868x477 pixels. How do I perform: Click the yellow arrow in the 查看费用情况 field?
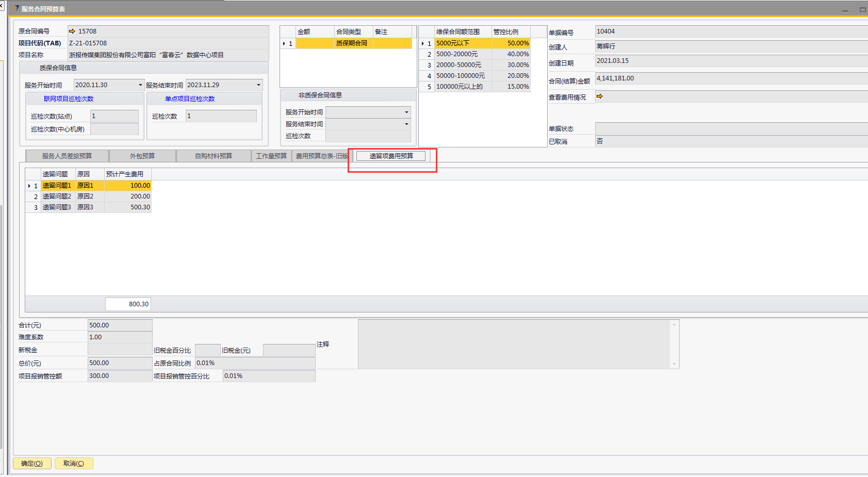[x=600, y=96]
